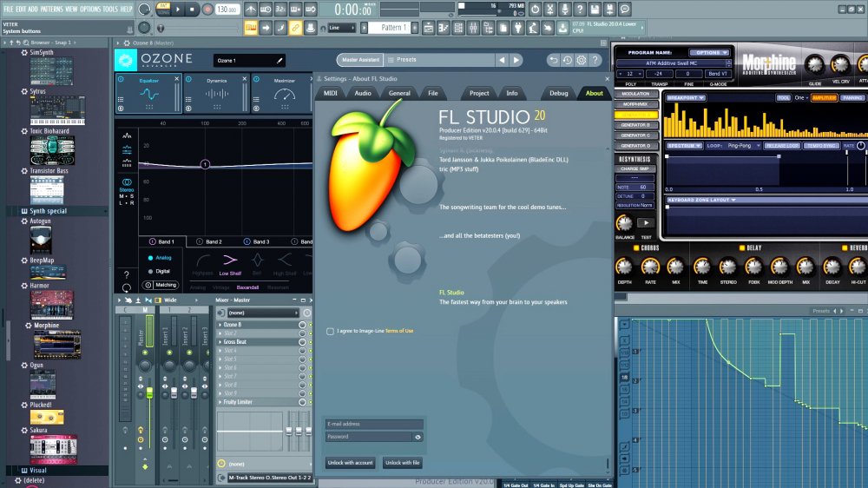Toggle Gross Beat mixer slot enable knob
868x488 pixels.
(x=302, y=342)
